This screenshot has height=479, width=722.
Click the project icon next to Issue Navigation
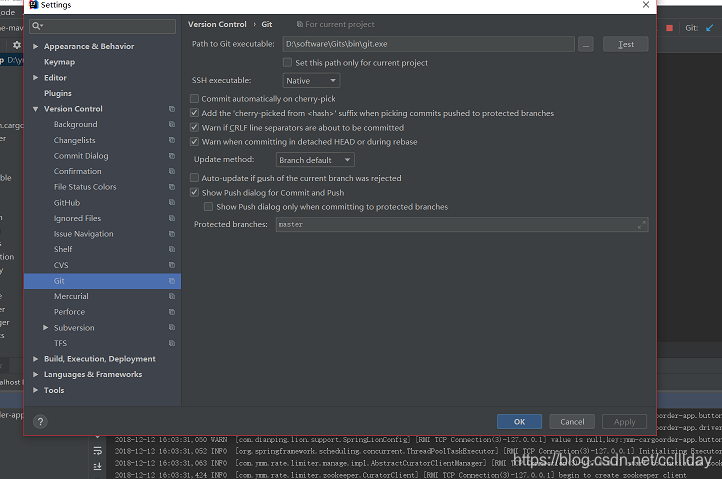172,234
